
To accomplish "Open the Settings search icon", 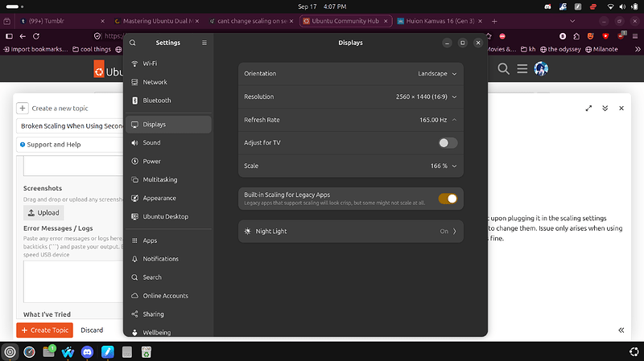I will 133,43.
